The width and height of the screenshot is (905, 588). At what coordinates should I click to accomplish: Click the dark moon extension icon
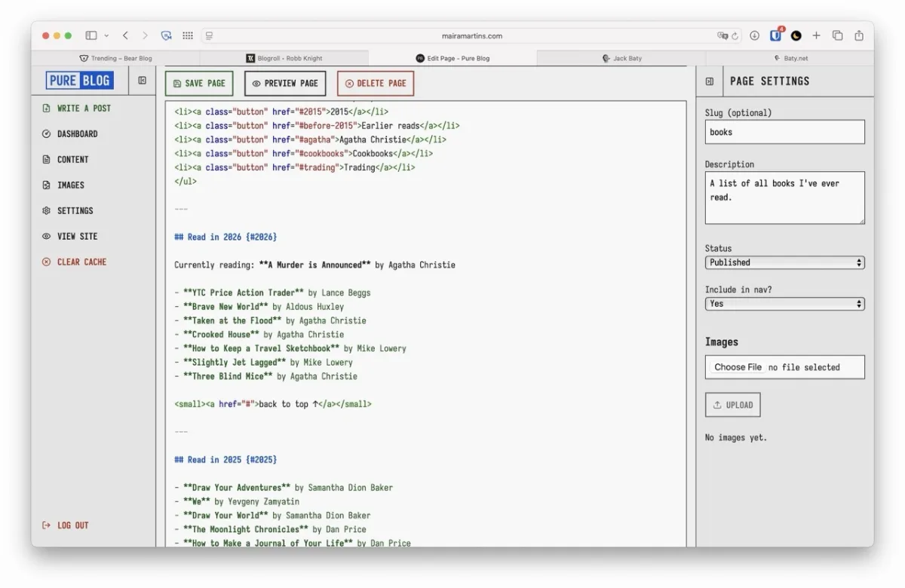(x=796, y=35)
